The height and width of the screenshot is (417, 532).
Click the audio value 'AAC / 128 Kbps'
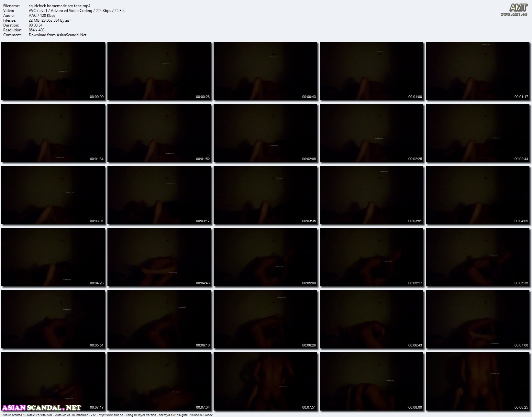click(x=42, y=16)
